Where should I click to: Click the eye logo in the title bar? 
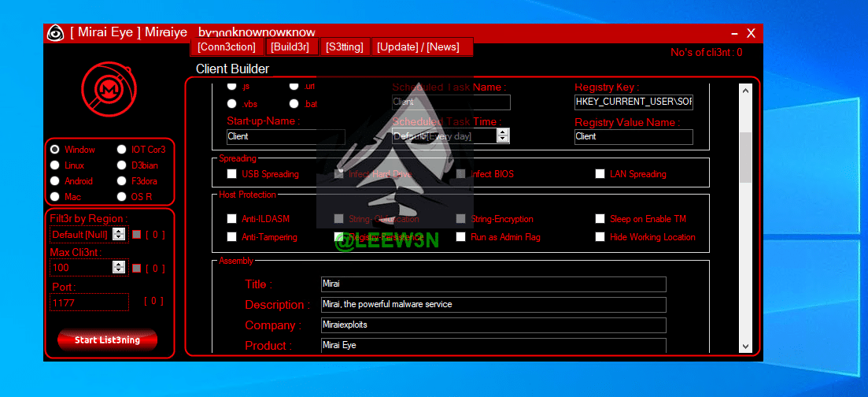pyautogui.click(x=55, y=32)
